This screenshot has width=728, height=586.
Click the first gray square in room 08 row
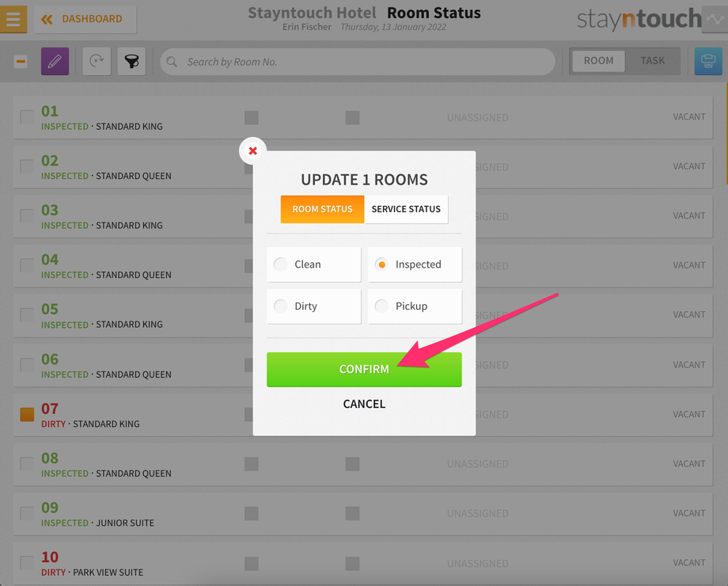(251, 464)
